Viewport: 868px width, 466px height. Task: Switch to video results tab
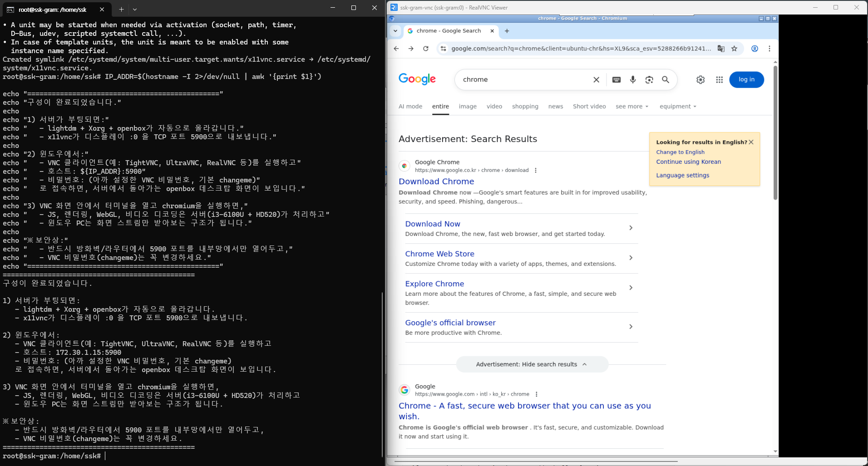click(x=494, y=107)
